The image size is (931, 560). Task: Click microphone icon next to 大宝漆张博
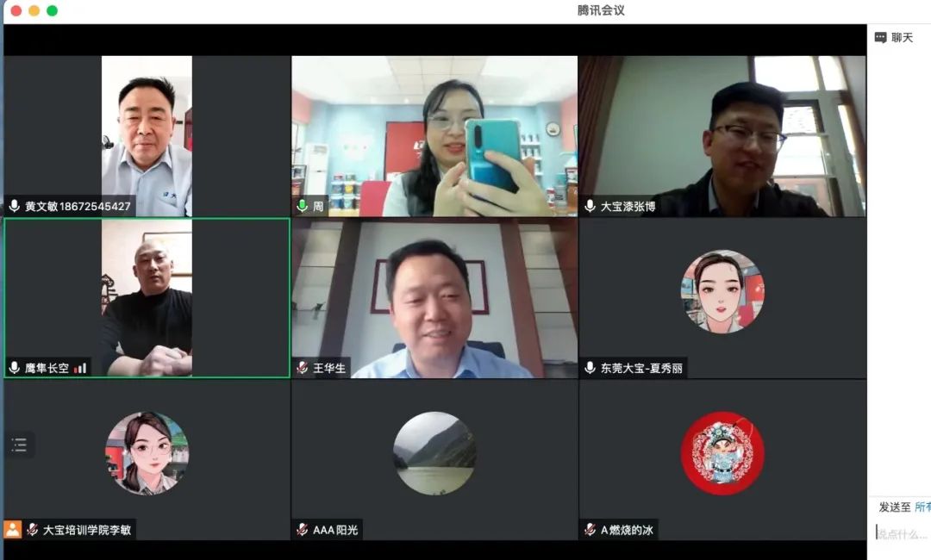590,206
